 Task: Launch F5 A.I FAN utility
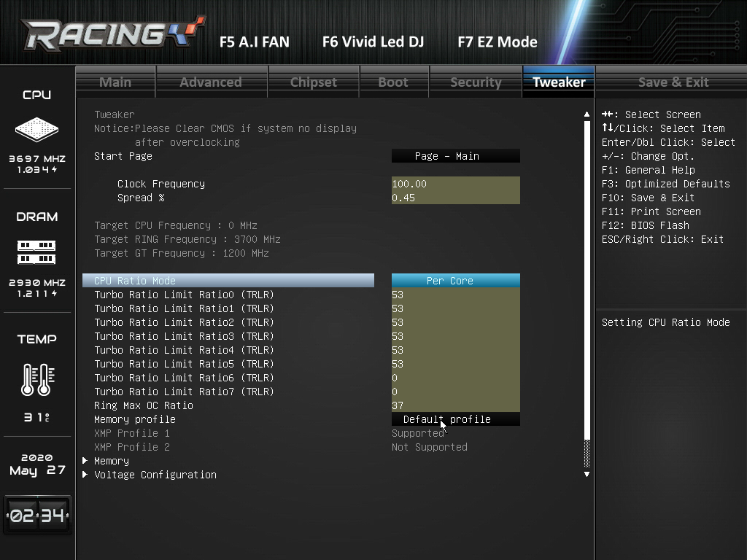[x=255, y=42]
